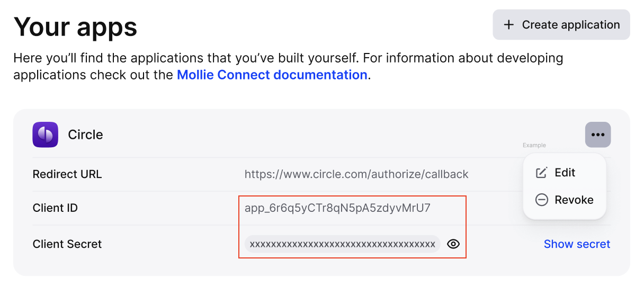Image resolution: width=644 pixels, height=286 pixels.
Task: Click the Create application button
Action: coord(561,24)
